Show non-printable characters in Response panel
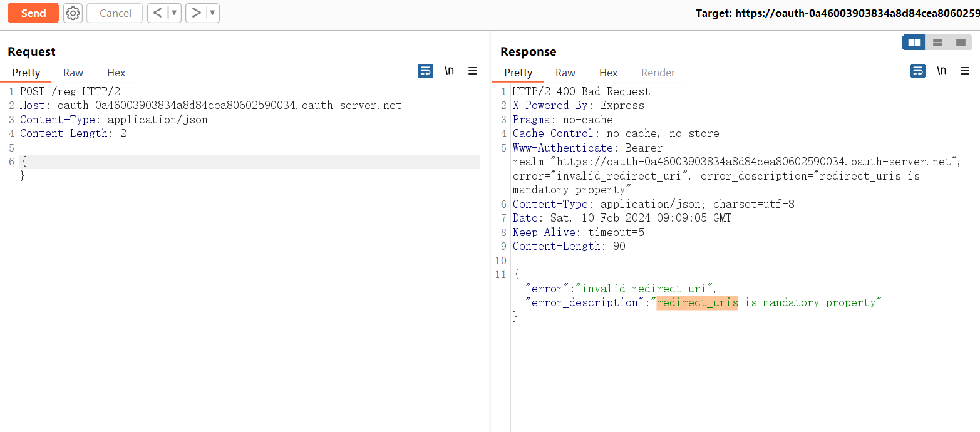This screenshot has height=432, width=980. (941, 71)
